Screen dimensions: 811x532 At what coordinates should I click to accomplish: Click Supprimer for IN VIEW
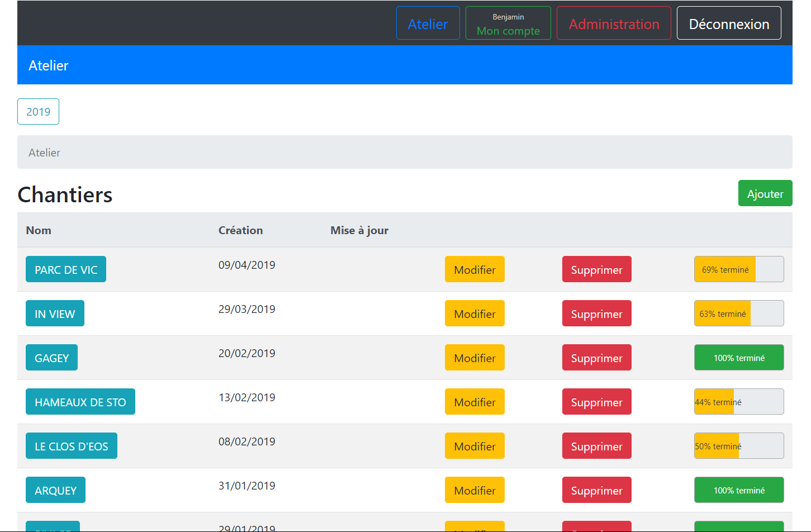(596, 313)
